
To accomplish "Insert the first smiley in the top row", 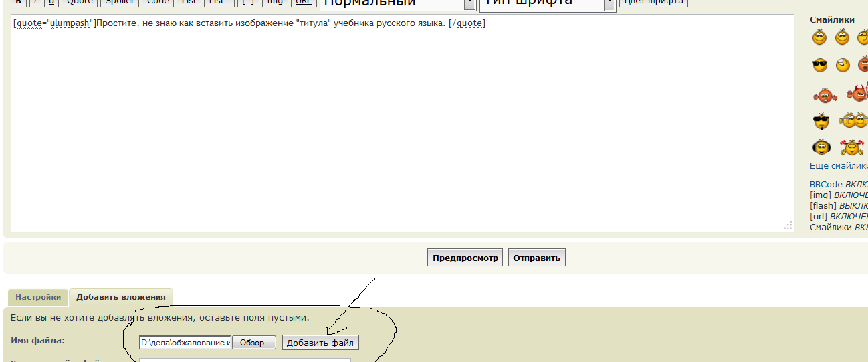I will (x=819, y=37).
